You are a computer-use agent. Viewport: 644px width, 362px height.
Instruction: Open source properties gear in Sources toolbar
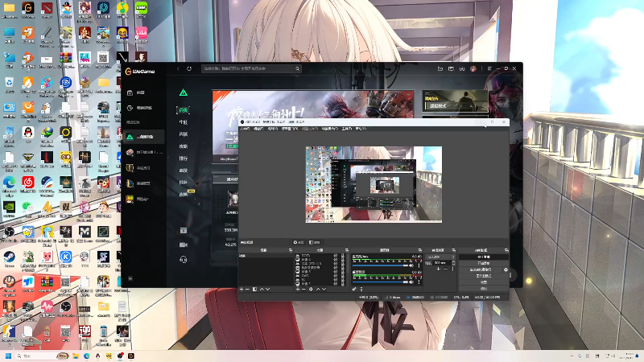pos(311,290)
